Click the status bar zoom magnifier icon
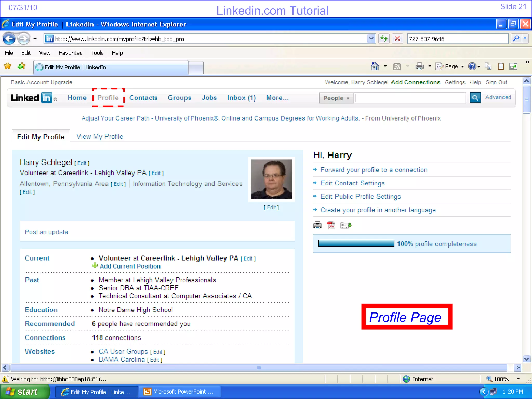The height and width of the screenshot is (399, 532). click(x=489, y=379)
